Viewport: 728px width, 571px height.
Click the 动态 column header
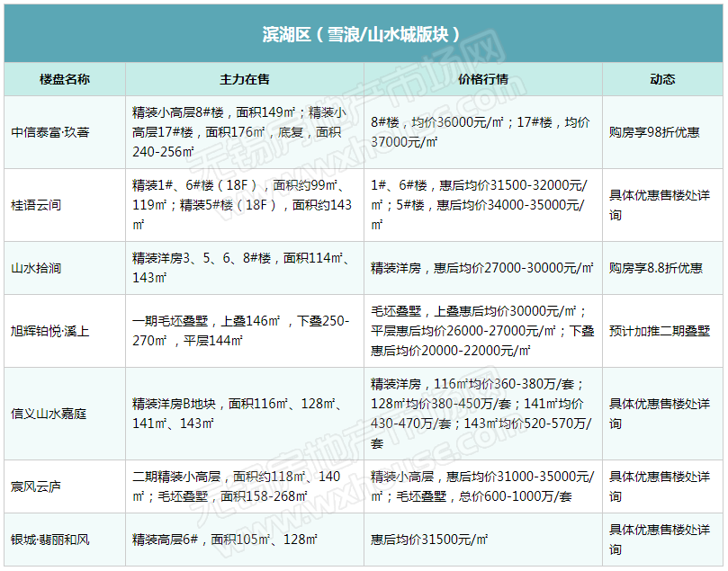[661, 79]
